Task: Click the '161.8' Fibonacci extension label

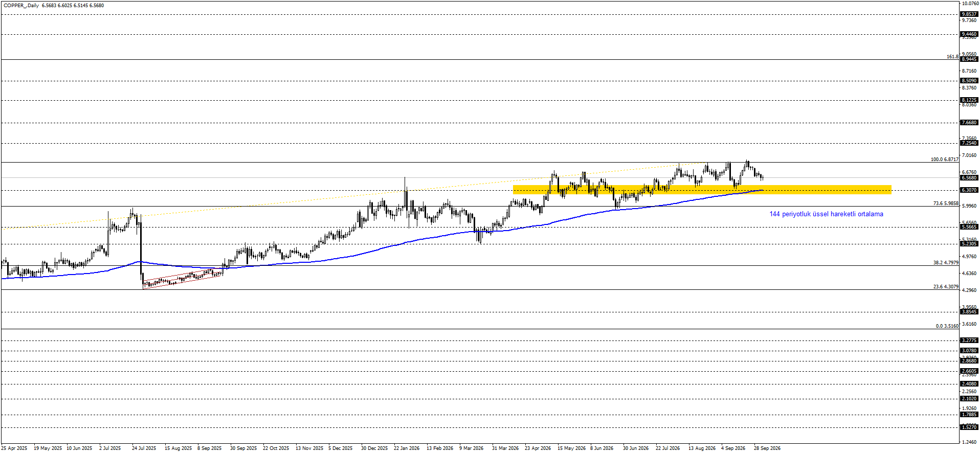Action: point(952,57)
